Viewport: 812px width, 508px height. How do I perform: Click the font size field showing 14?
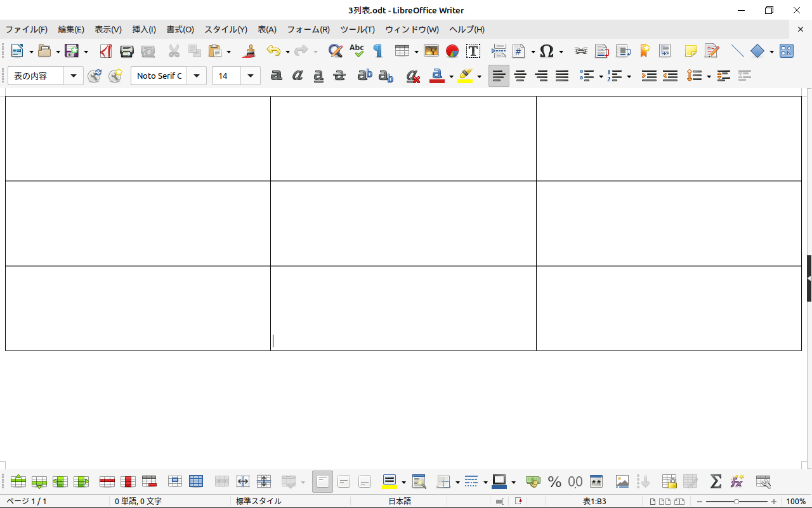click(227, 76)
